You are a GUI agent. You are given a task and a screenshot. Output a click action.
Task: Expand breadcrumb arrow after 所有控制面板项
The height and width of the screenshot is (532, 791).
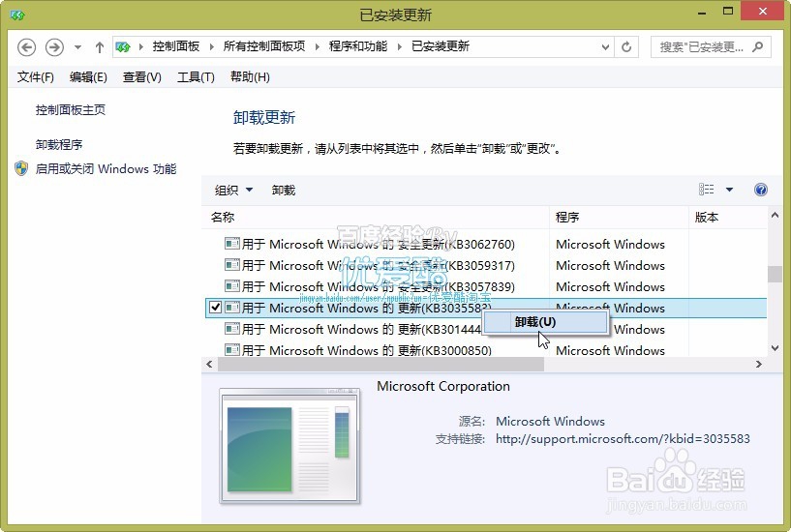(x=318, y=46)
